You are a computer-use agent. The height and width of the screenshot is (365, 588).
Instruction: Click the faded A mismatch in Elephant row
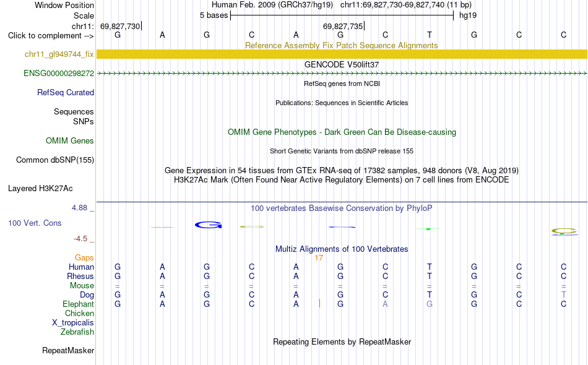tap(385, 304)
